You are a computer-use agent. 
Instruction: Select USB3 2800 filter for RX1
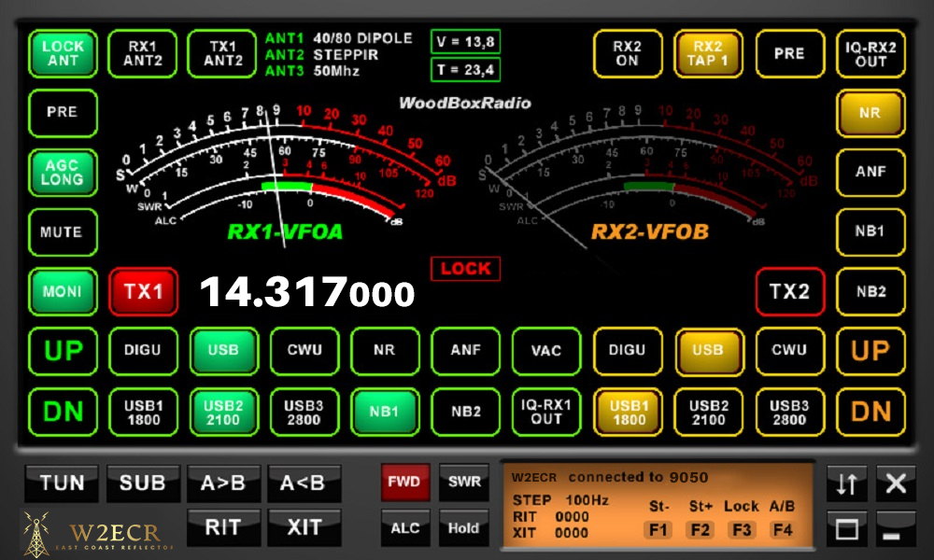[304, 412]
